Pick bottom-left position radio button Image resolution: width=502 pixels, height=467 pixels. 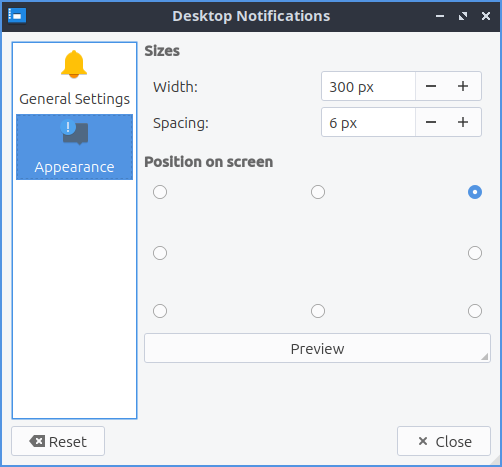tap(160, 311)
